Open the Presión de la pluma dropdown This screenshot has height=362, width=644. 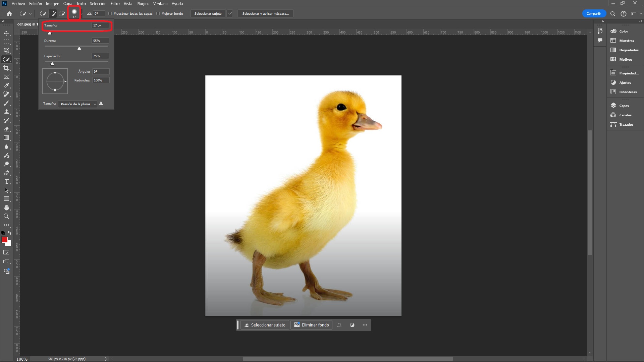click(x=78, y=104)
